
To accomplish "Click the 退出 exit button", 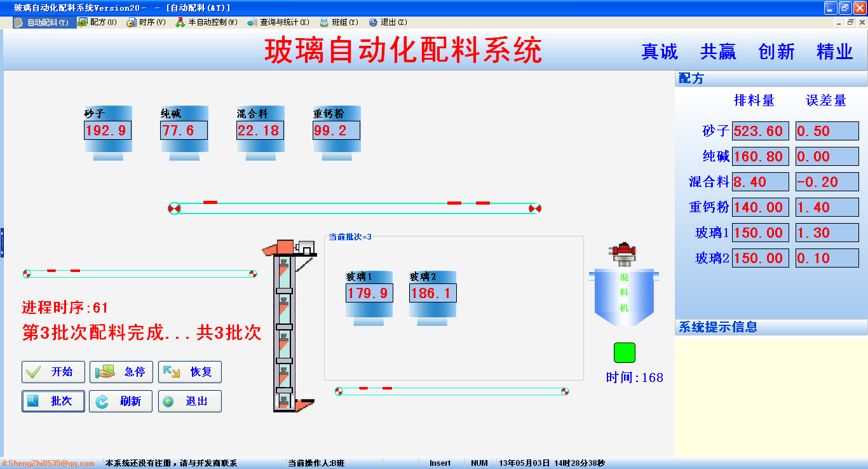I will pyautogui.click(x=190, y=402).
